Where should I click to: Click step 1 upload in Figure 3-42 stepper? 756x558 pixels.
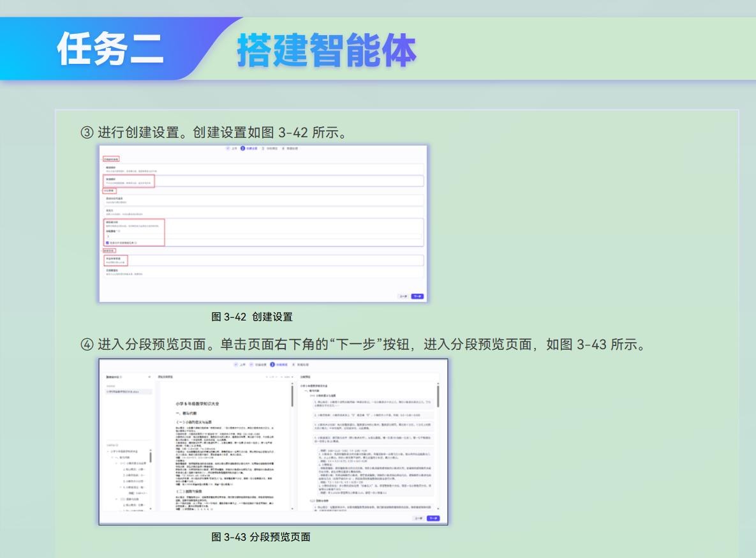click(232, 148)
